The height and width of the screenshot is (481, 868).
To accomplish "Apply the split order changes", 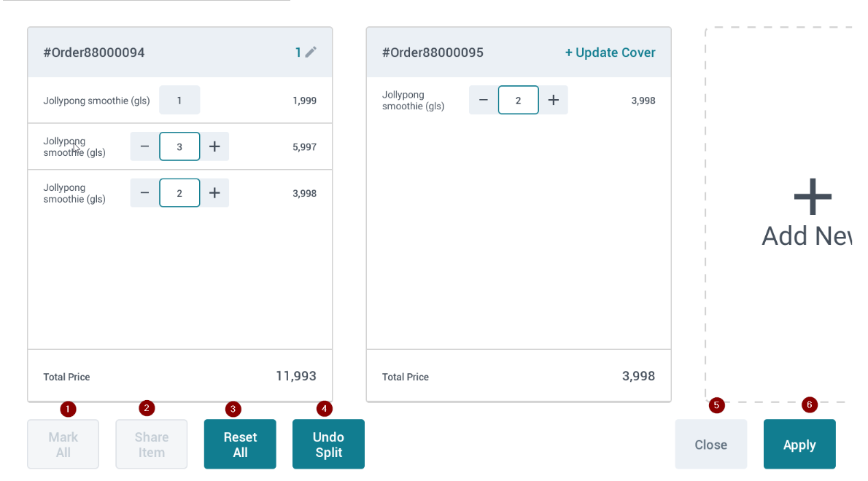I will click(799, 445).
